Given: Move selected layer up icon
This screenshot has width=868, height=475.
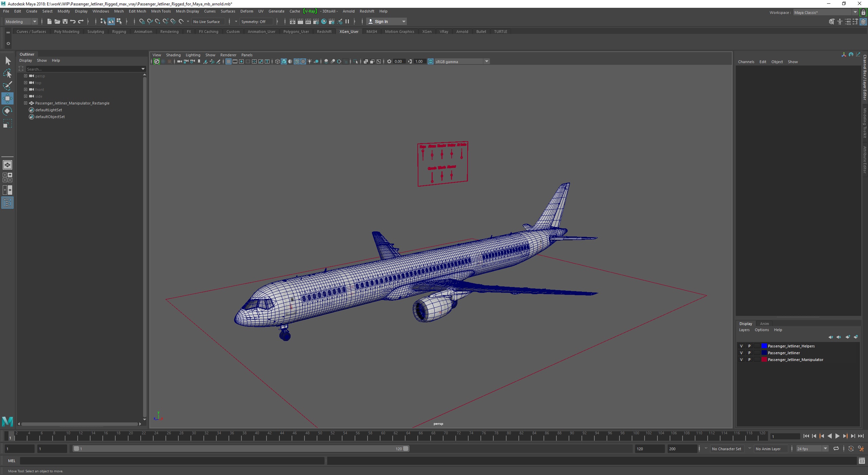Looking at the screenshot, I should (x=831, y=337).
